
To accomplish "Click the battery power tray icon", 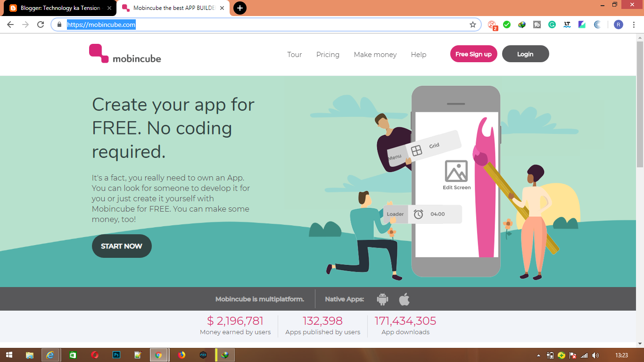I will point(550,355).
